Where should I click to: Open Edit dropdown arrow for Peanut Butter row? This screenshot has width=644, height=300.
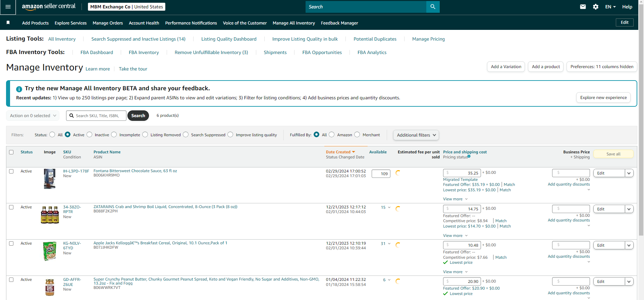(x=629, y=282)
